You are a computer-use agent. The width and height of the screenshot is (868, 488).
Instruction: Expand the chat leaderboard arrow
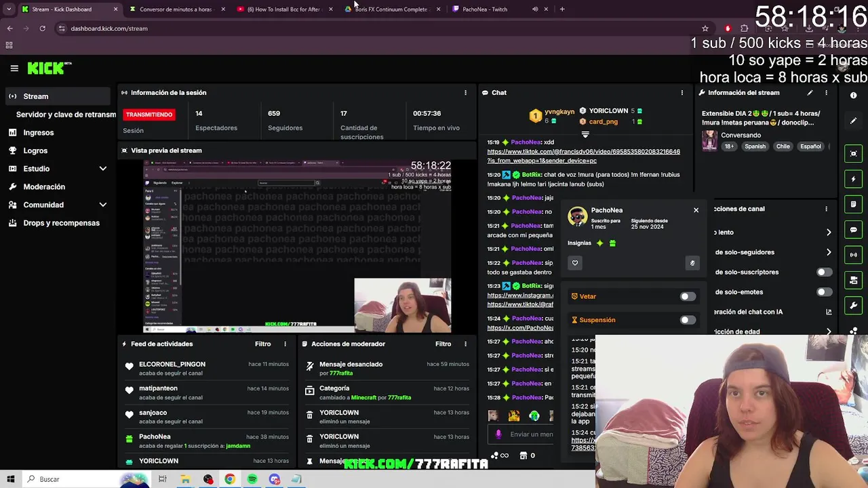pos(585,134)
